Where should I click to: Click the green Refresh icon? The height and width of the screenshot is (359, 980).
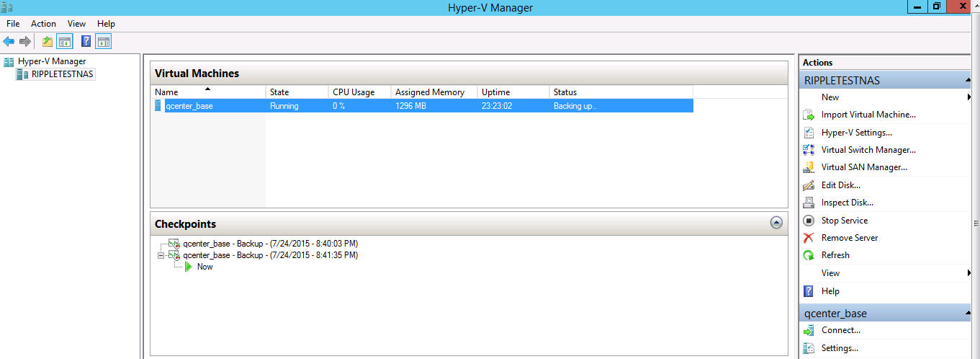pyautogui.click(x=809, y=255)
